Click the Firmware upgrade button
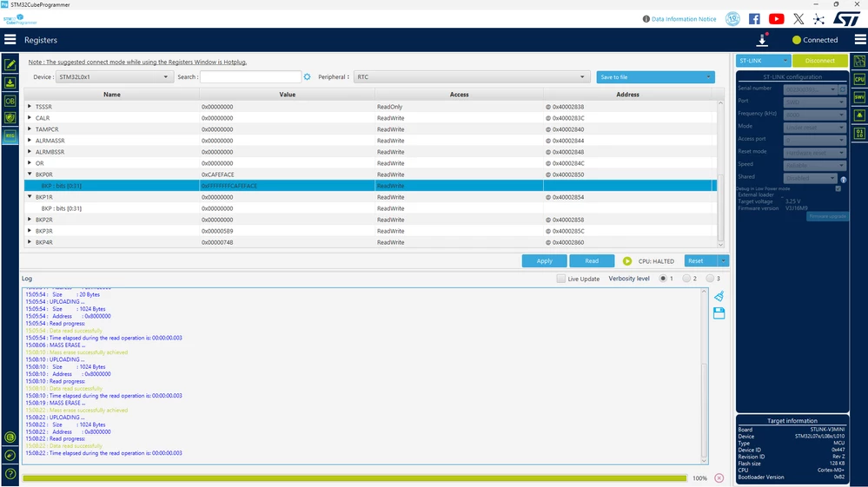The width and height of the screenshot is (868, 487). tap(827, 216)
